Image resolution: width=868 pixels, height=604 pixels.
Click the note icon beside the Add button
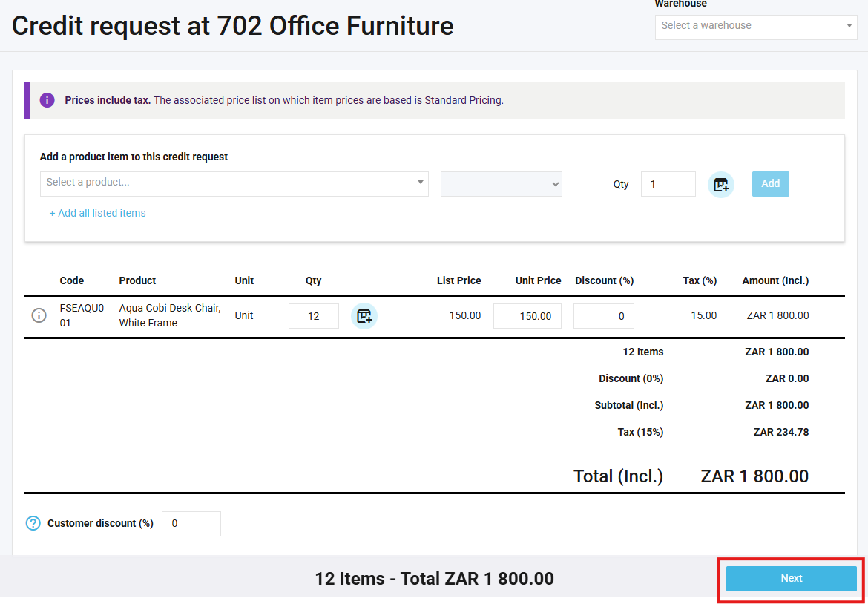click(x=720, y=184)
